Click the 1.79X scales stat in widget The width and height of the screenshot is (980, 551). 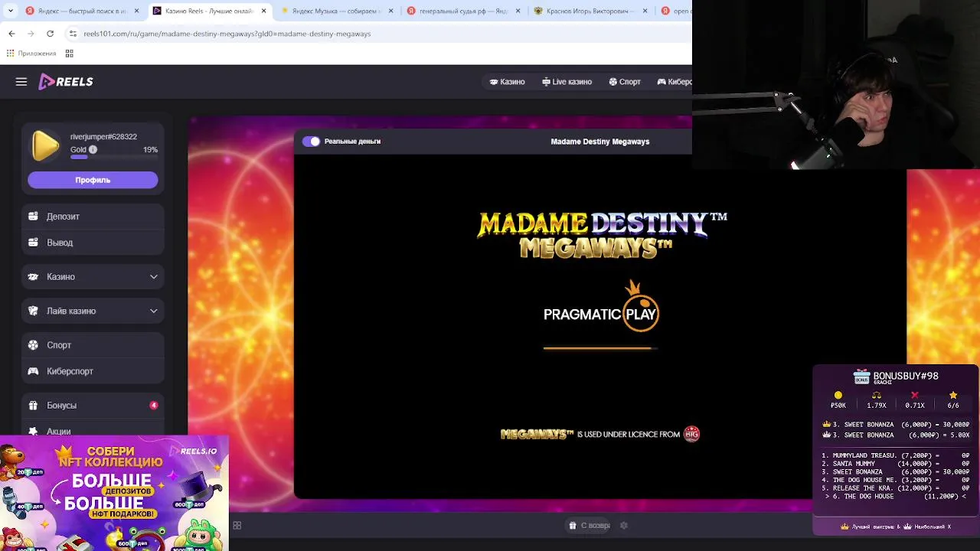coord(877,400)
